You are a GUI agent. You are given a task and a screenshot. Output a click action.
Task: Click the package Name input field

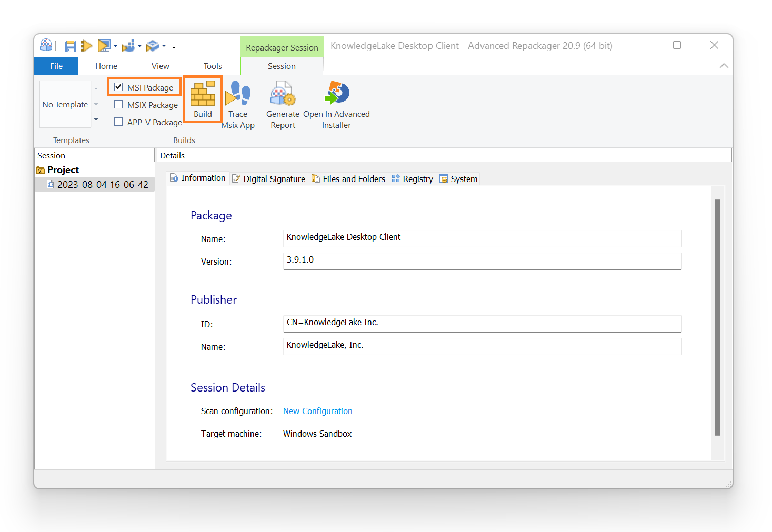coord(482,238)
